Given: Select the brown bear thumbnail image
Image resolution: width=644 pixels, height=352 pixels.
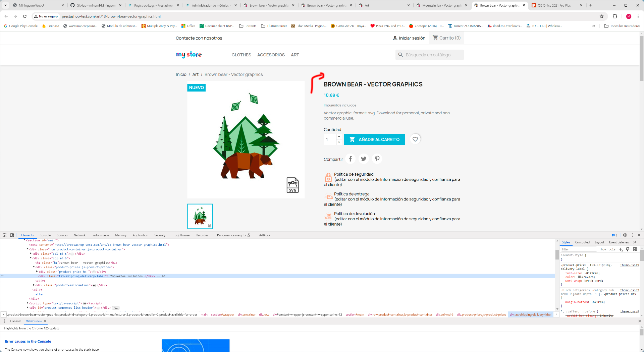Looking at the screenshot, I should [x=200, y=216].
